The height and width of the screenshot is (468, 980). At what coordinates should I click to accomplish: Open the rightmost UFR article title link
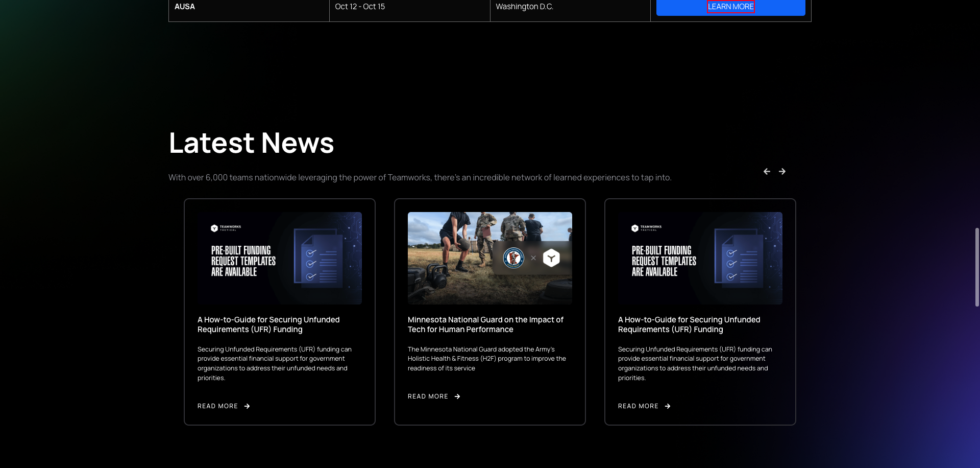click(x=689, y=324)
